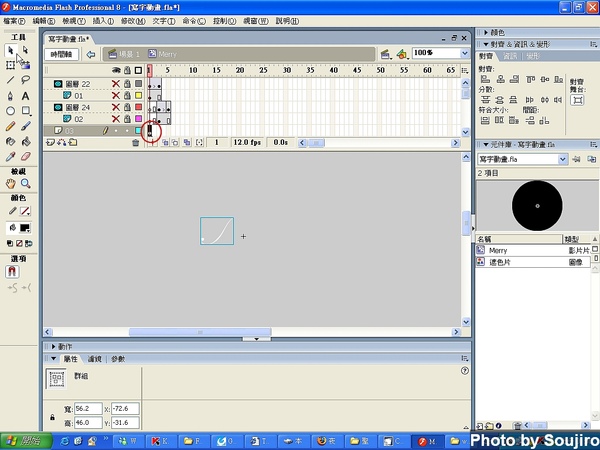Select the Line tool

[11, 80]
